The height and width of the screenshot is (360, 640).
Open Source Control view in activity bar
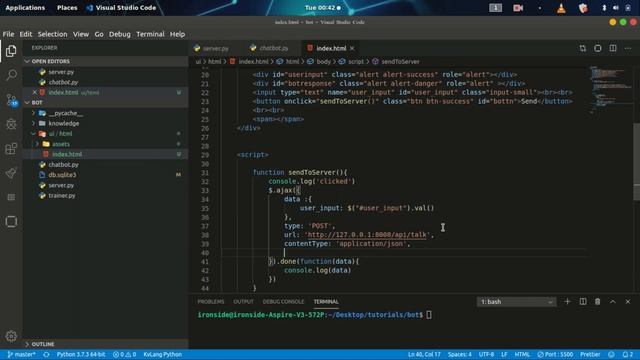pos(11,100)
